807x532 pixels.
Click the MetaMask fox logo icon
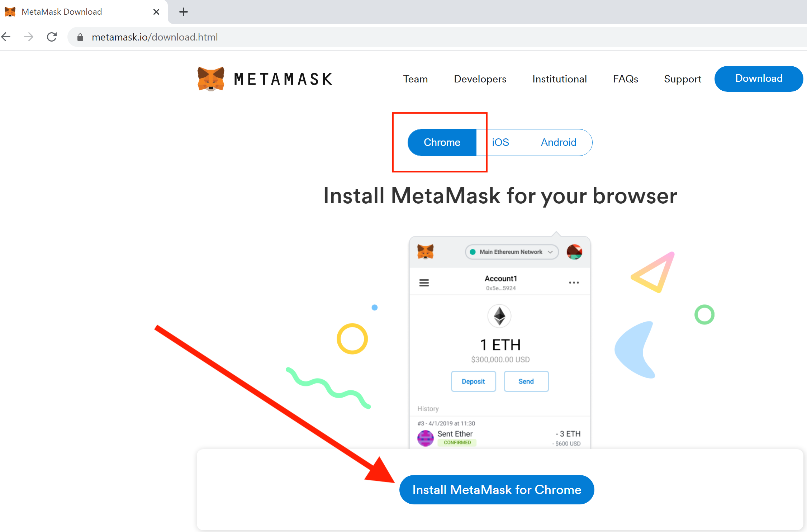coord(210,78)
